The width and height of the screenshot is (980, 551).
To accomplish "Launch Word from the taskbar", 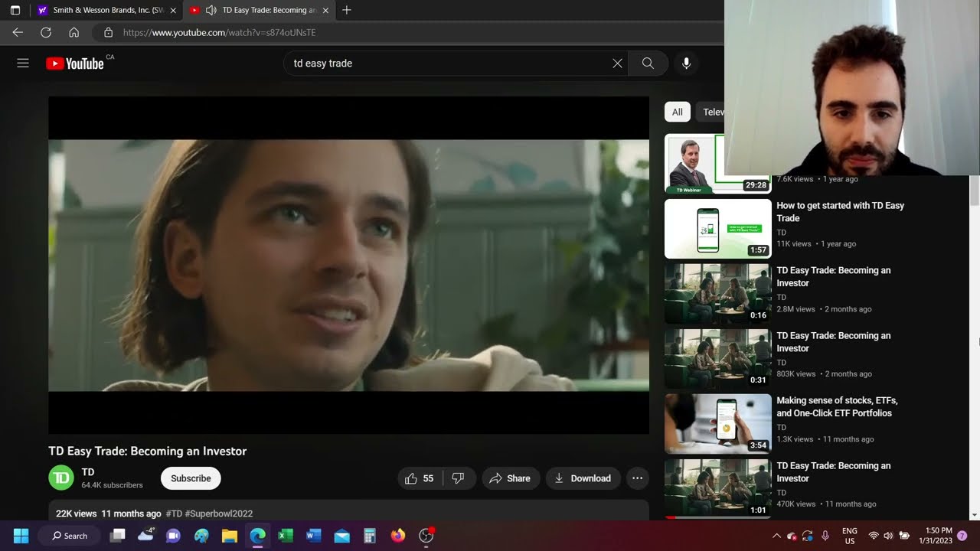I will [x=314, y=536].
